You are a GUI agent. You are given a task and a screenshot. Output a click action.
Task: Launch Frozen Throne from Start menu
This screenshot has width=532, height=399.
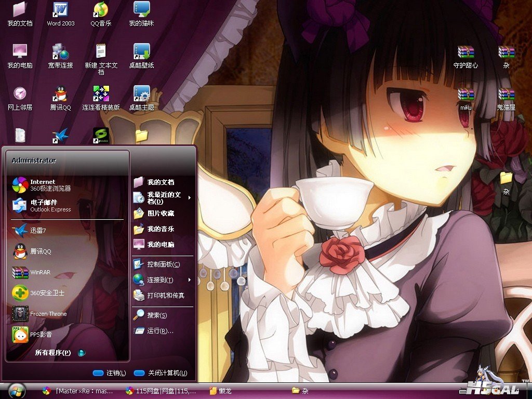[x=48, y=314]
